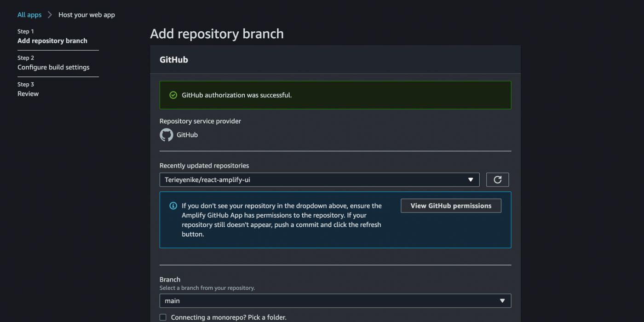
Task: Click the green success checkmark icon
Action: (x=173, y=95)
